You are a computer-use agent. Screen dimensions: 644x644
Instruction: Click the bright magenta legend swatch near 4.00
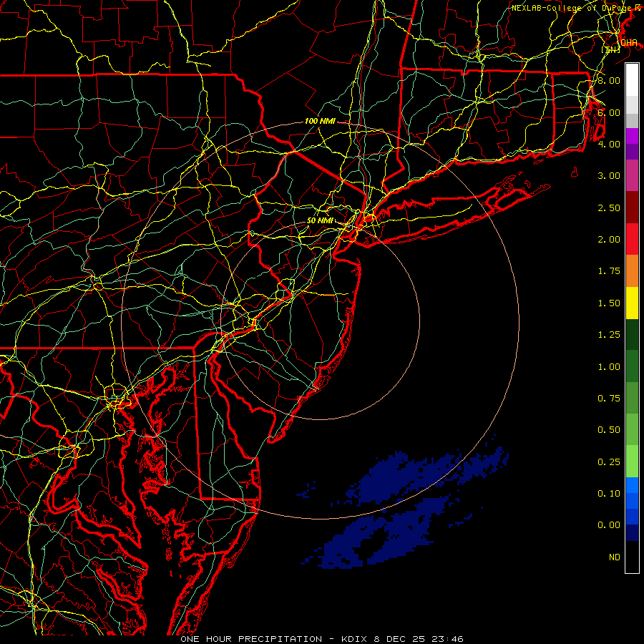click(632, 135)
